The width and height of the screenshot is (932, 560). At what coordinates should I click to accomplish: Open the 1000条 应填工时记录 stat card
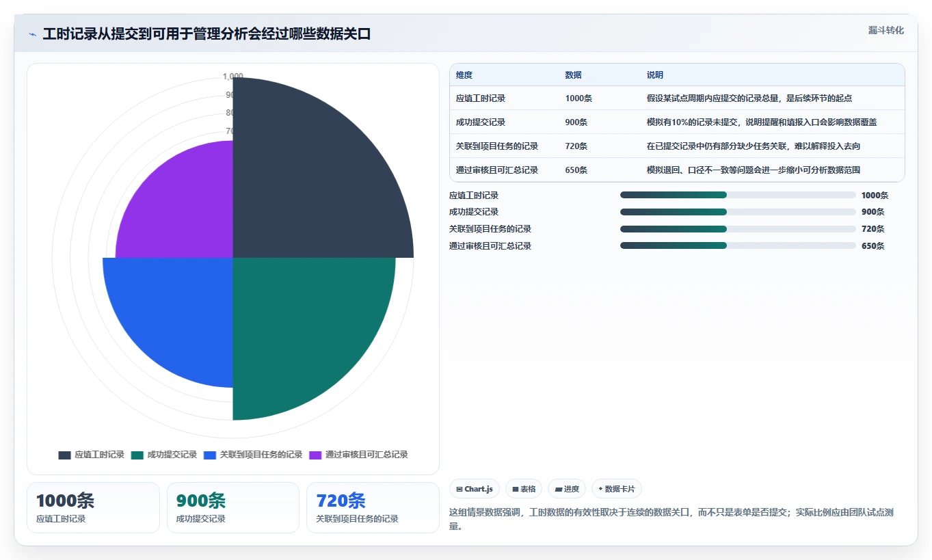point(93,507)
